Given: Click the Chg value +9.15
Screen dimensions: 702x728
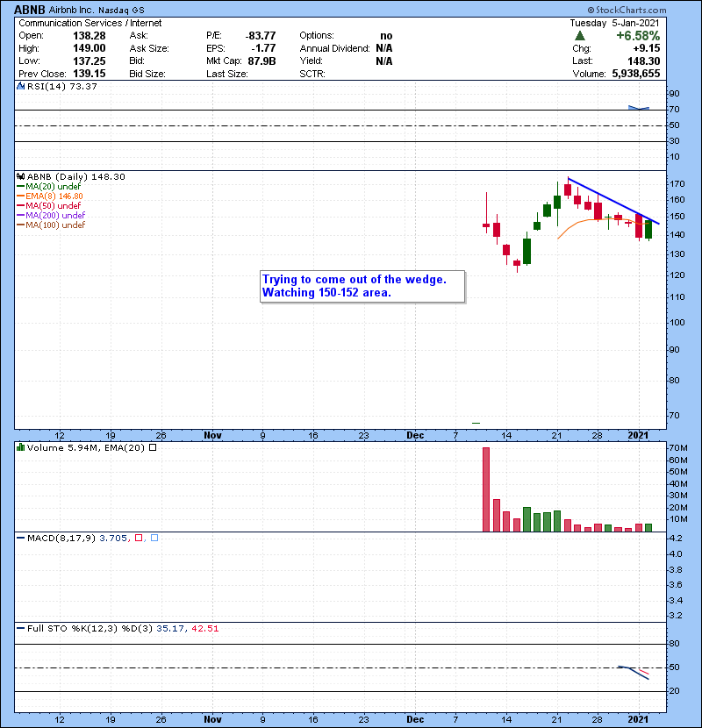Looking at the screenshot, I should click(646, 48).
